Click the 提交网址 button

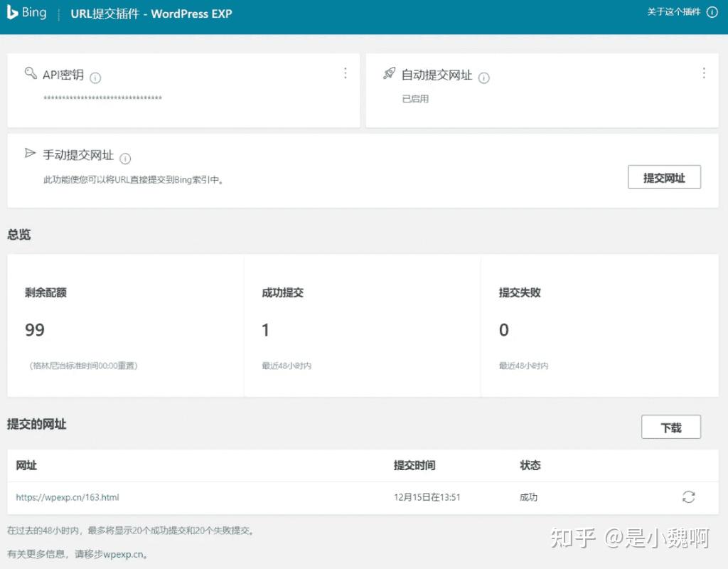coord(664,176)
